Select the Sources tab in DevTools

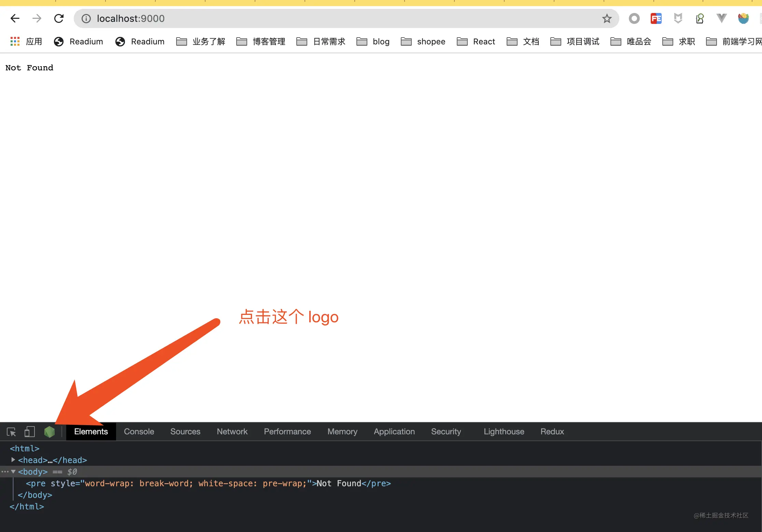185,431
